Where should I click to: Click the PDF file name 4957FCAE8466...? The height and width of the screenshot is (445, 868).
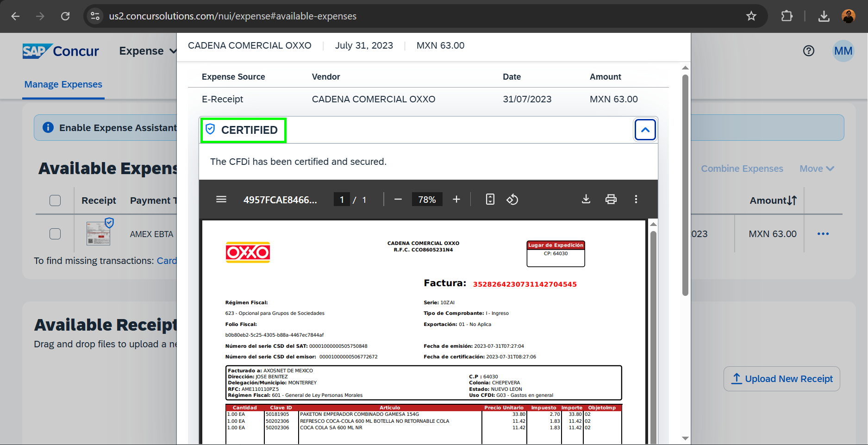tap(280, 200)
